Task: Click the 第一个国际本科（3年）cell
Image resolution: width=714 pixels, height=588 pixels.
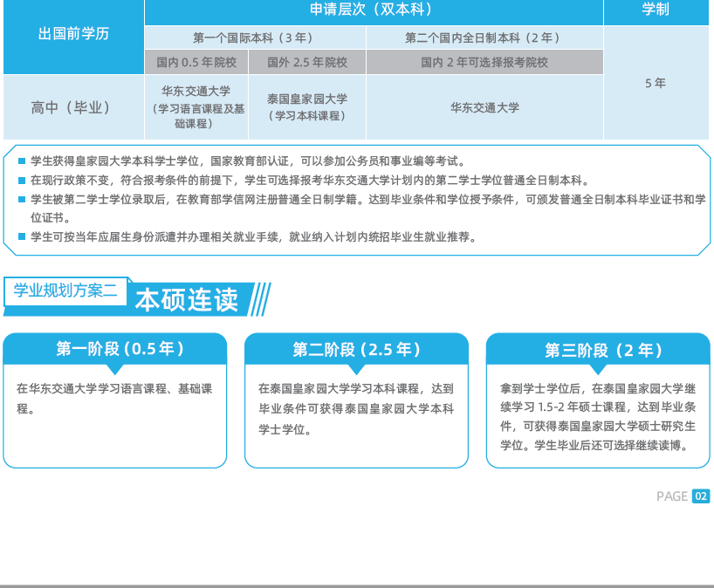Action: click(x=255, y=38)
